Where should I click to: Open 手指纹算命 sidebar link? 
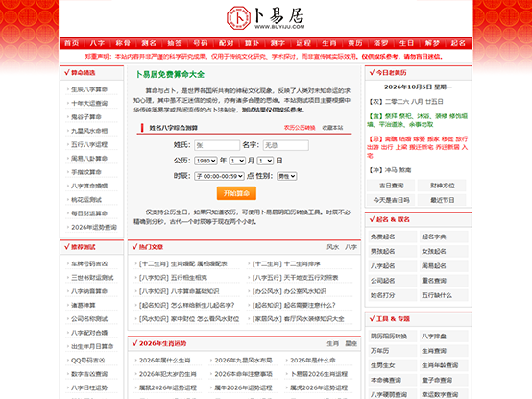86,172
